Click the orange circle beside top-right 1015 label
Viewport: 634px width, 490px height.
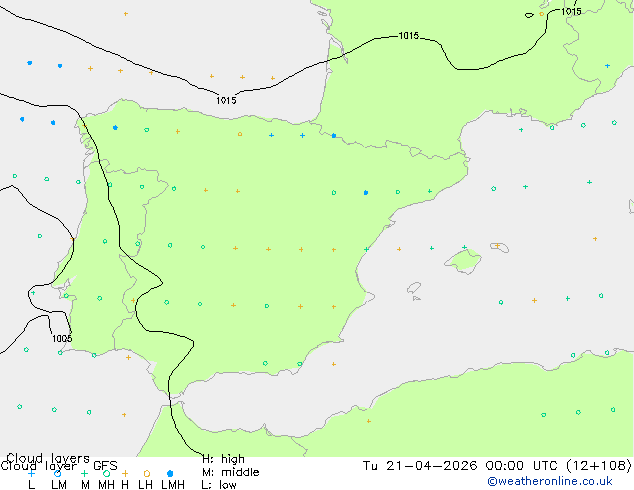pyautogui.click(x=542, y=14)
